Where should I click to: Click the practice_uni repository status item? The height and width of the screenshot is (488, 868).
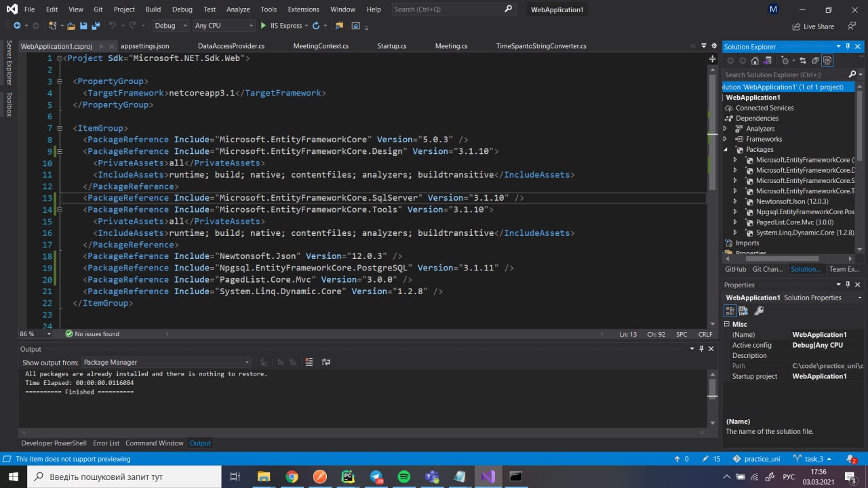757,459
